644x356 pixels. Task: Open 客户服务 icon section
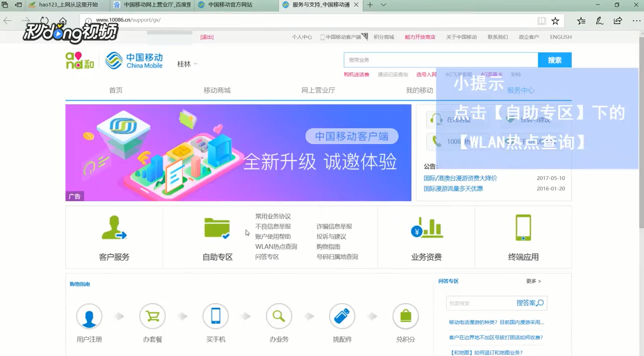(114, 228)
